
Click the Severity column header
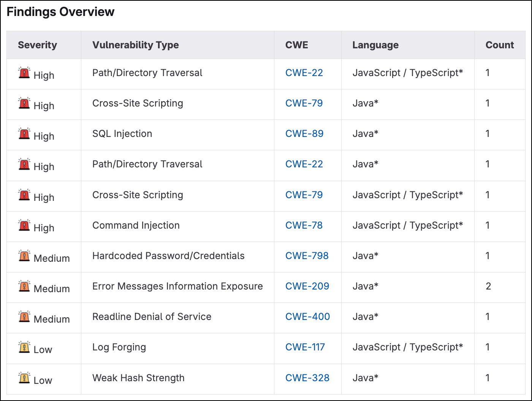click(x=37, y=45)
